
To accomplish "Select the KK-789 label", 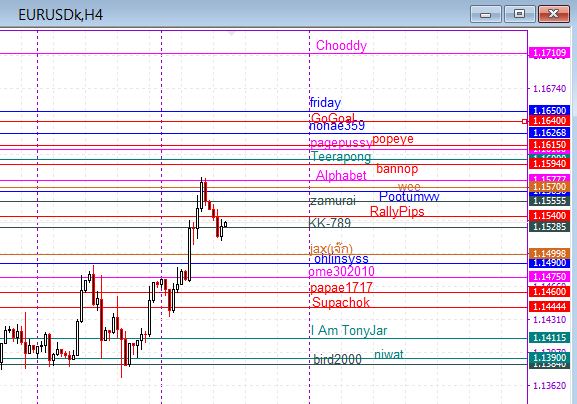I will coord(329,223).
